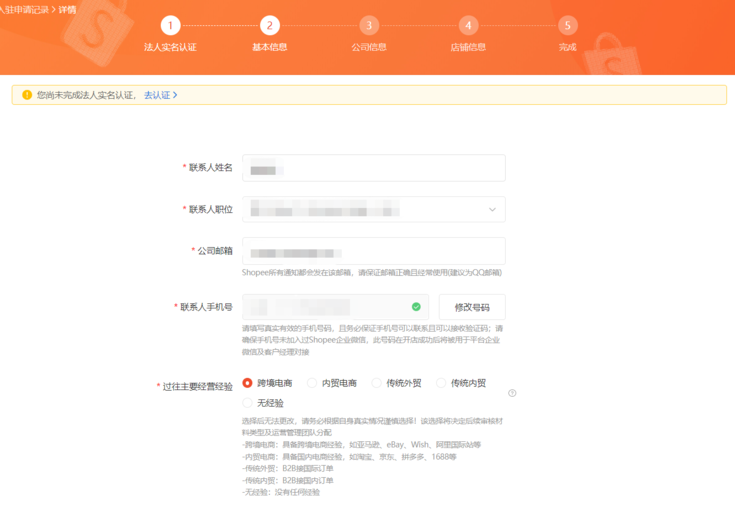The width and height of the screenshot is (735, 506).
Task: Click the 传统外贸: B2B接国际订单 description line
Action: (x=288, y=468)
